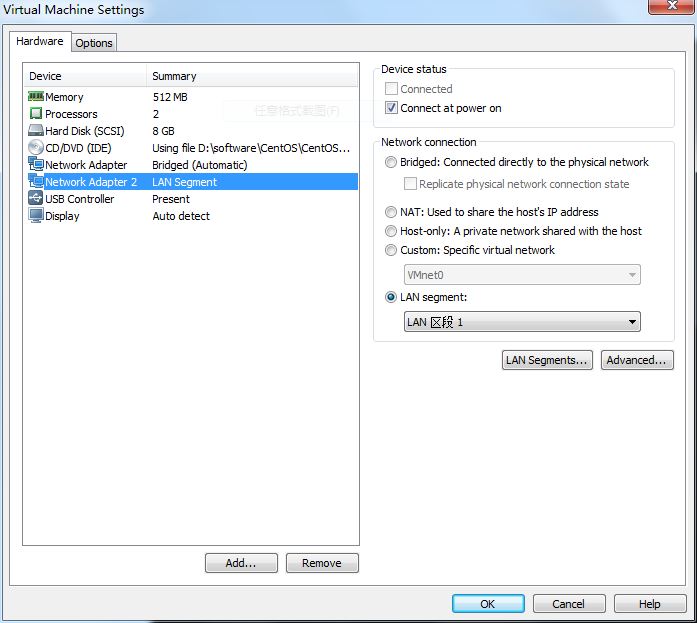The image size is (697, 623).
Task: Click the LAN Segments... button
Action: point(547,360)
